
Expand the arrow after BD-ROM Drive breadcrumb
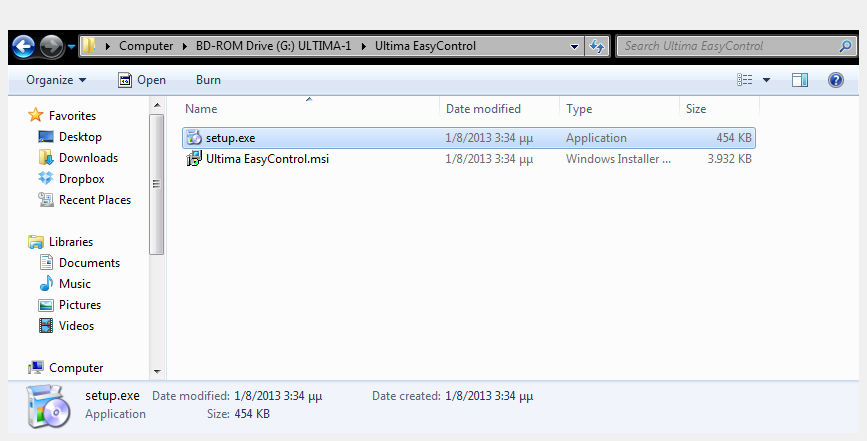point(363,46)
